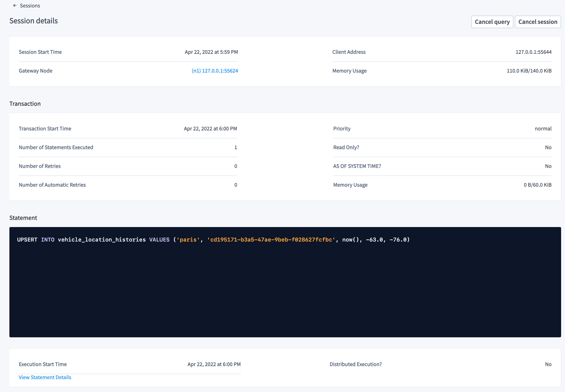This screenshot has height=392, width=565.
Task: Click the Number of Automatic Retries value
Action: coord(235,185)
